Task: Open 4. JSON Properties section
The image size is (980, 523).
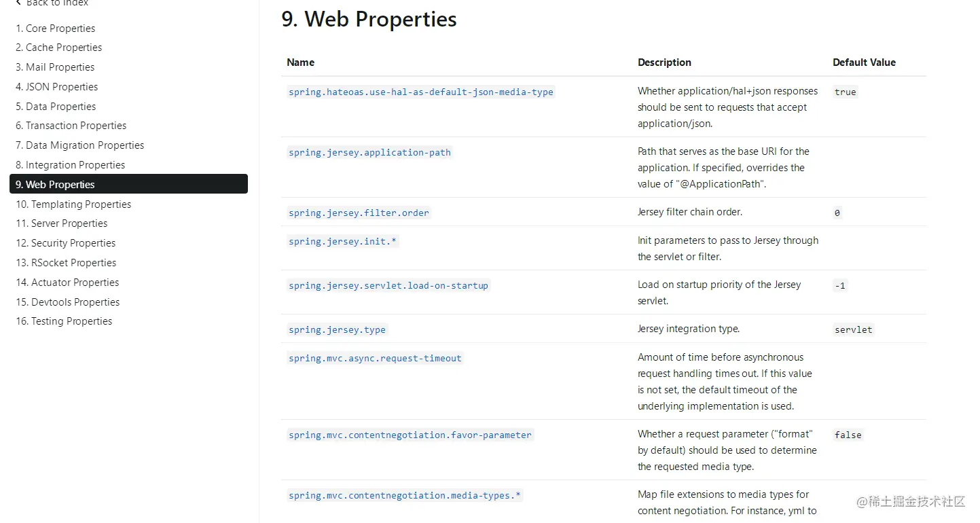Action: [x=57, y=87]
